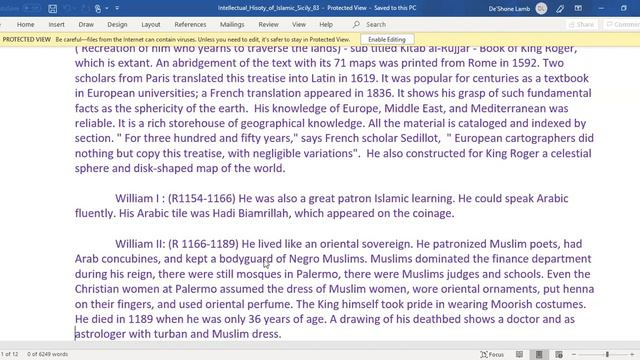This screenshot has height=360, width=640.
Task: Click the Undo arrow in Quick Access
Action: pos(67,8)
